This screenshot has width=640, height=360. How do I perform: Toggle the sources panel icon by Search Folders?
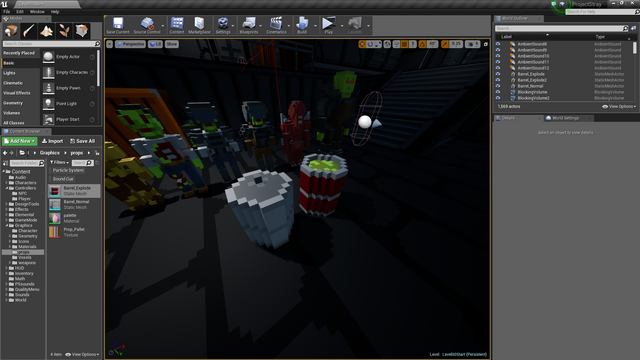[x=5, y=163]
